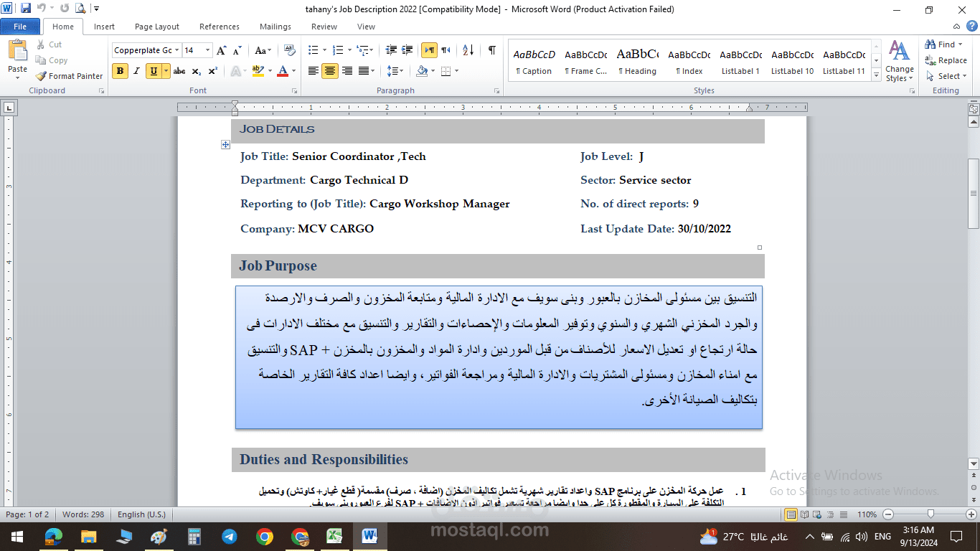Click the Words: 298 status indicator
The image size is (980, 551).
(83, 514)
